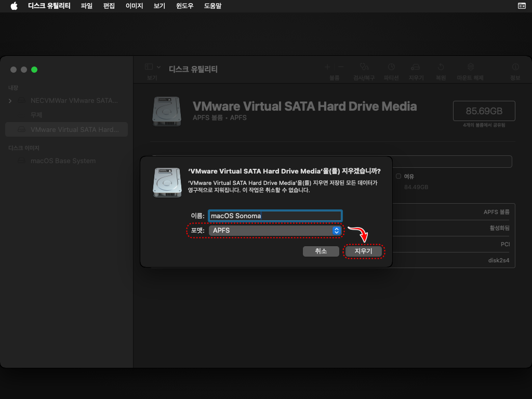Open the Apple menu
The height and width of the screenshot is (399, 532).
click(14, 6)
